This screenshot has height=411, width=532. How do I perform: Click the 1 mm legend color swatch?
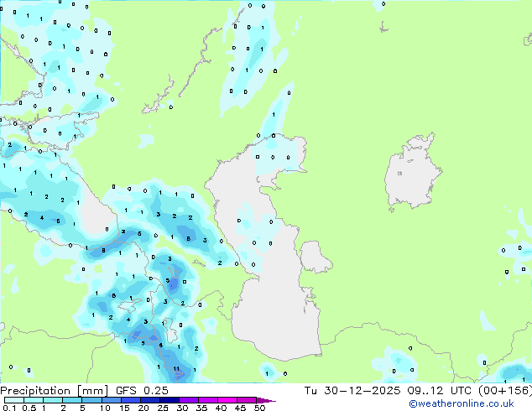53,400
